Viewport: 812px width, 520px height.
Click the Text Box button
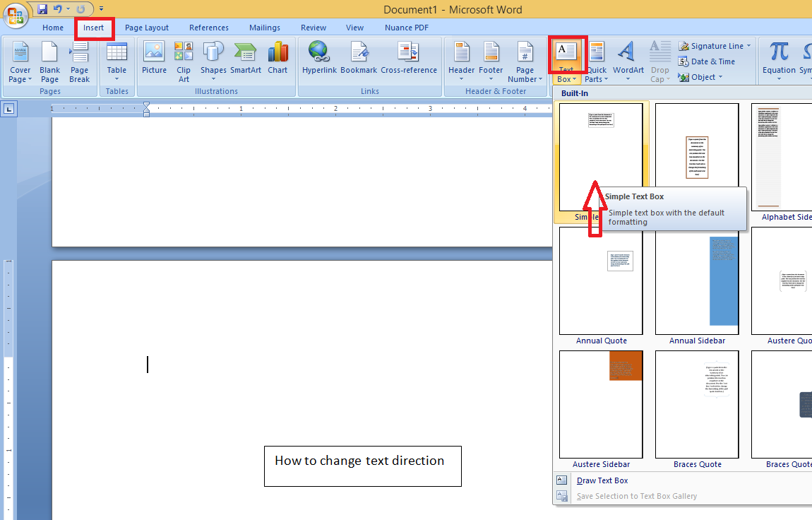pos(566,61)
